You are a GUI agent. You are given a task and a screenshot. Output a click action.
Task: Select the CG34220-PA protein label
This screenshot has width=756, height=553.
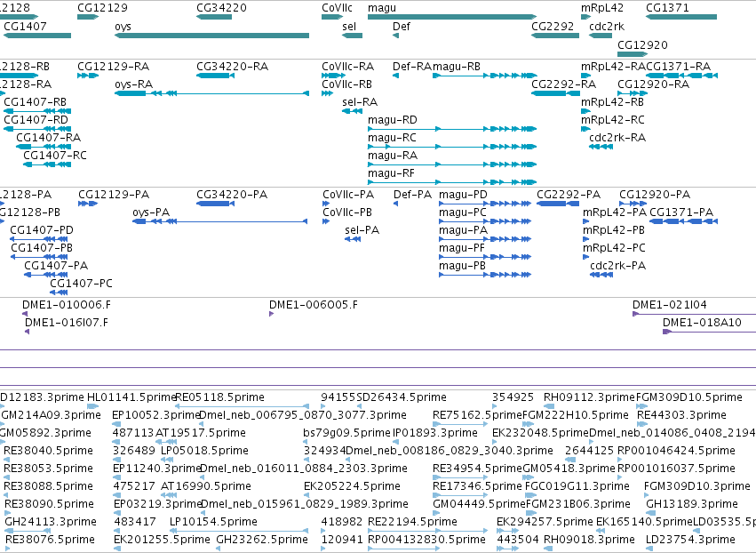click(x=232, y=195)
